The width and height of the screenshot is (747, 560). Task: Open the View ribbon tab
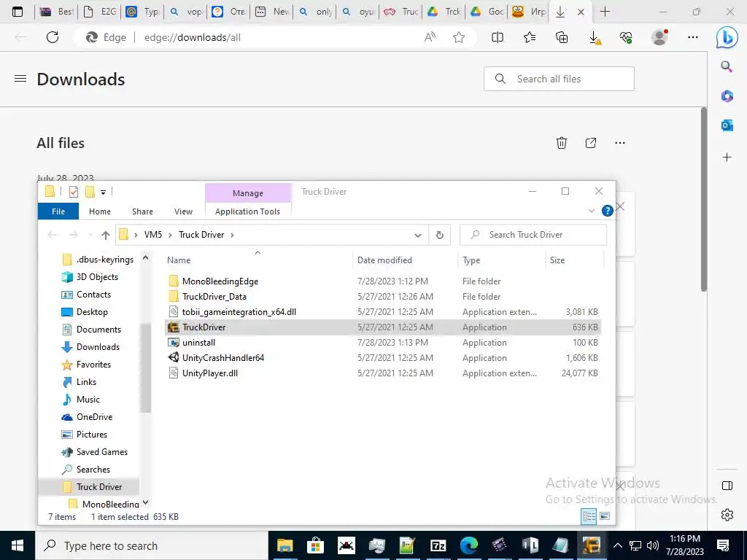183,211
